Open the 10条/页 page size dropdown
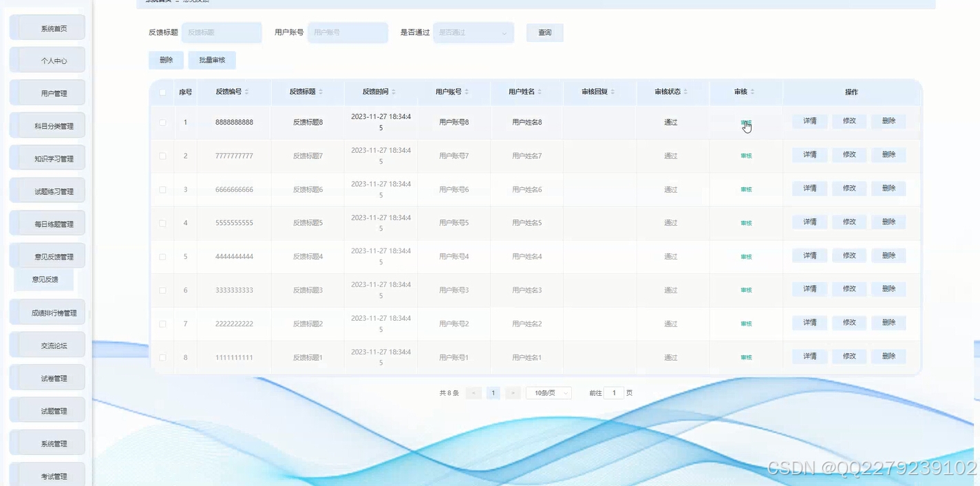980x486 pixels. click(548, 392)
